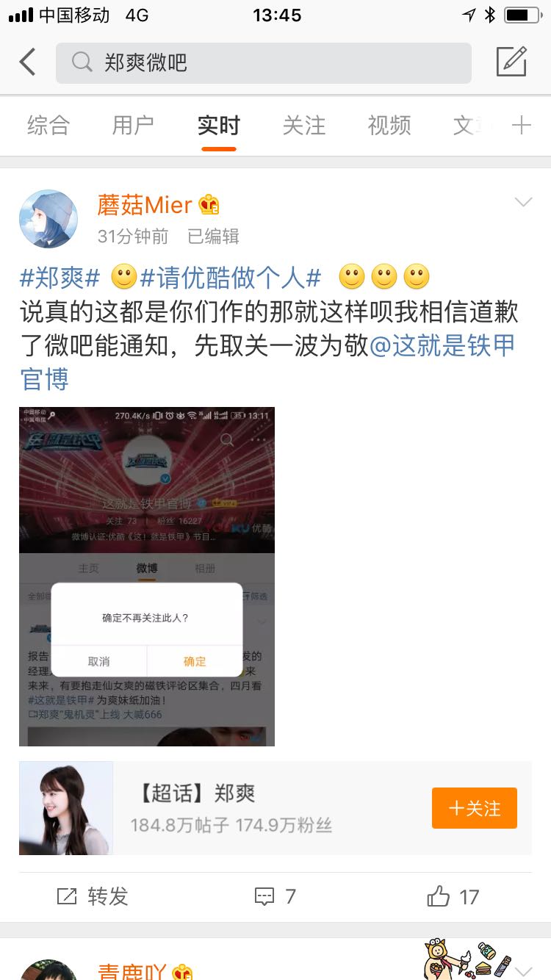Open the #请优酷做个人# hashtag link
551x980 pixels.
click(231, 278)
